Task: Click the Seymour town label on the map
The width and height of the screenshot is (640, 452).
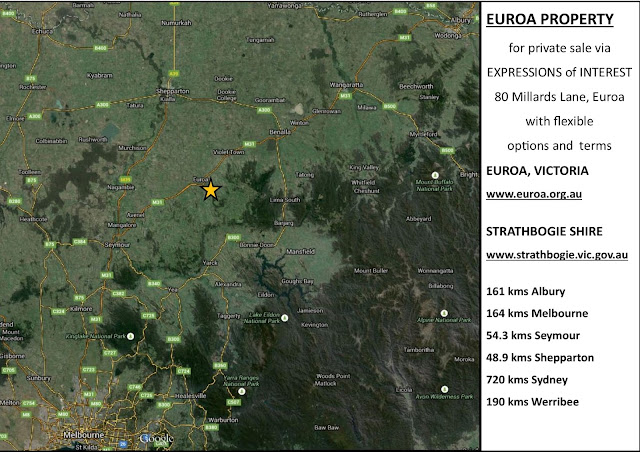Action: pos(117,245)
